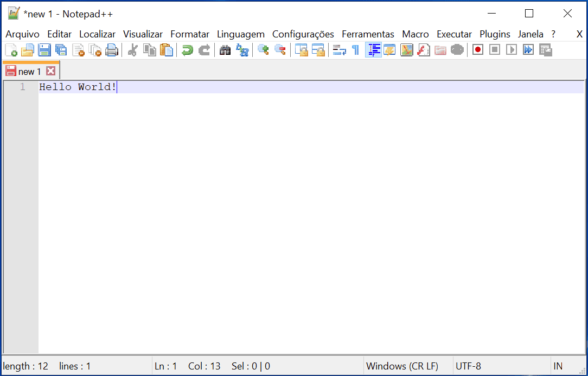Open the Linguagem menu

click(240, 34)
